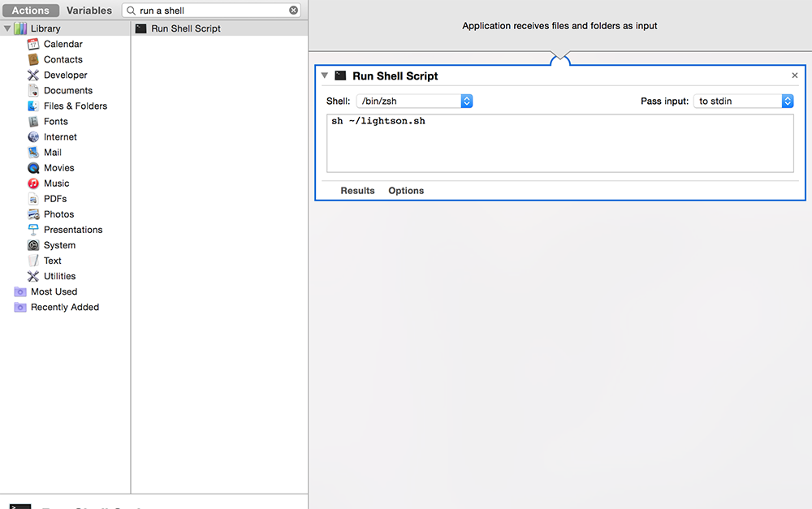812x509 pixels.
Task: Click the terminal icon in workflow action header
Action: pyautogui.click(x=340, y=75)
